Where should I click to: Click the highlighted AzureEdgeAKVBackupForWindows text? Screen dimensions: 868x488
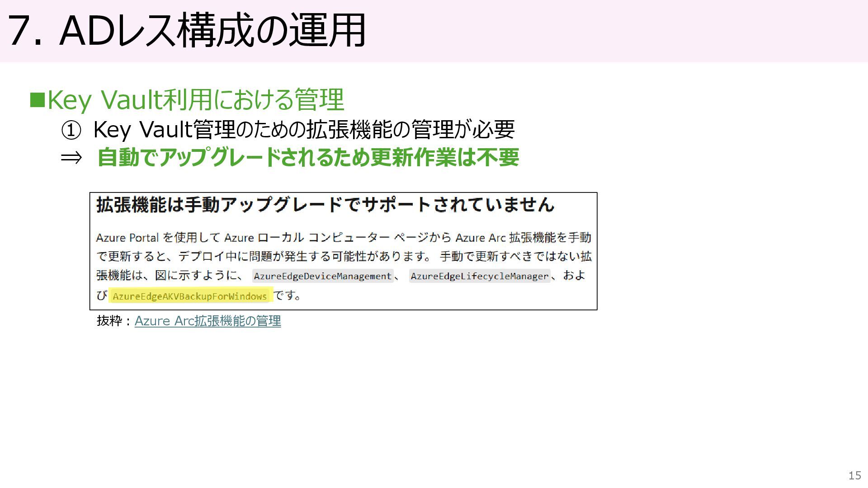pos(189,296)
